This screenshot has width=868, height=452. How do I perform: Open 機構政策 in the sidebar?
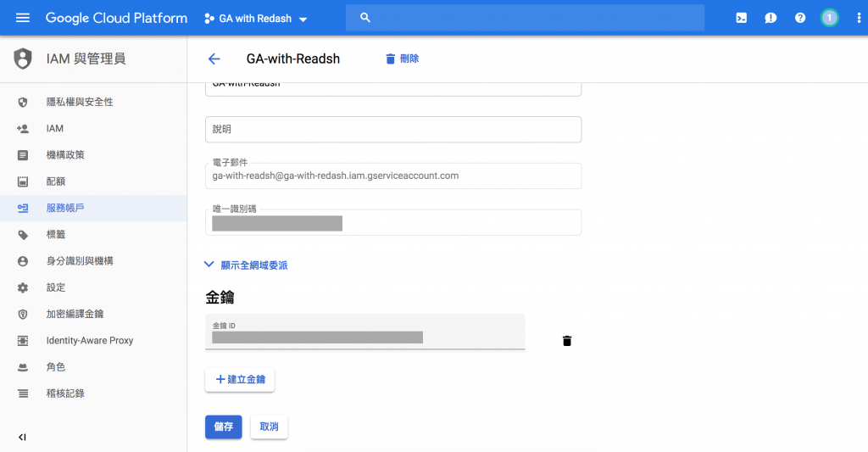click(93, 155)
